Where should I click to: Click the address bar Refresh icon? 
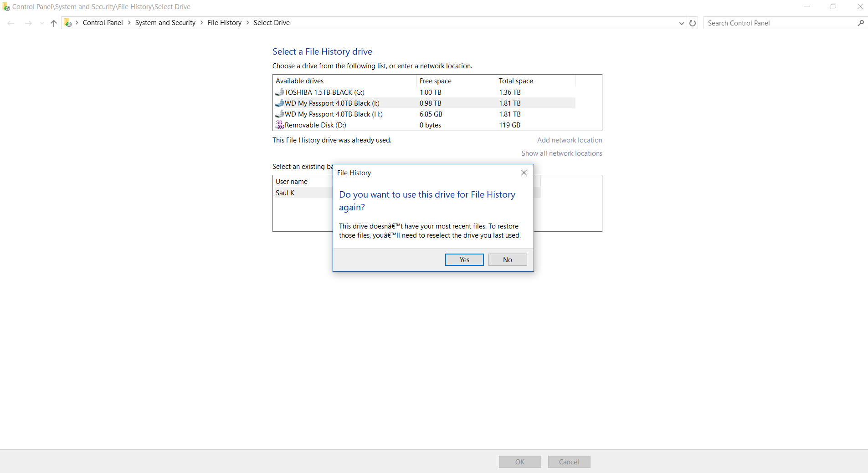click(692, 23)
